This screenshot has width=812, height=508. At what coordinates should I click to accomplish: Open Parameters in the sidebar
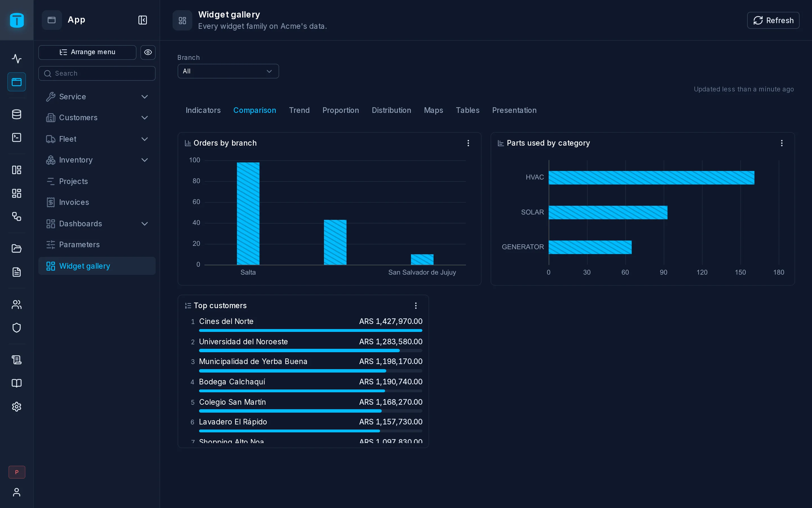pos(97,245)
